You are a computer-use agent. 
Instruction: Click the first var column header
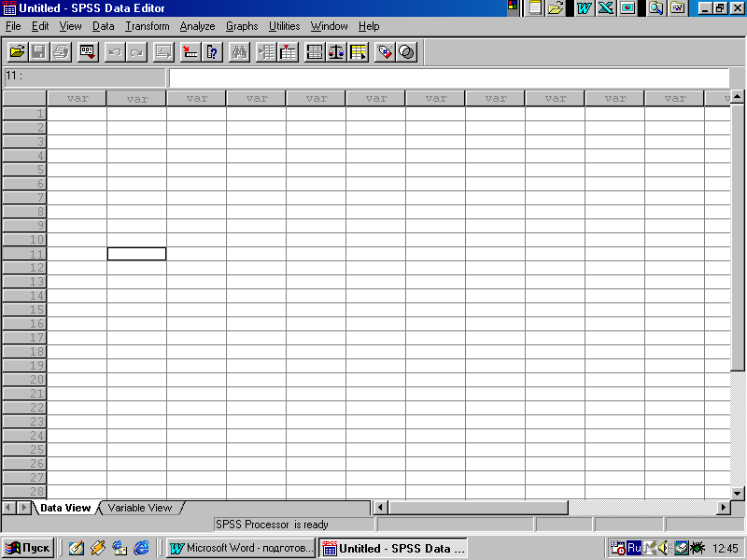click(77, 99)
